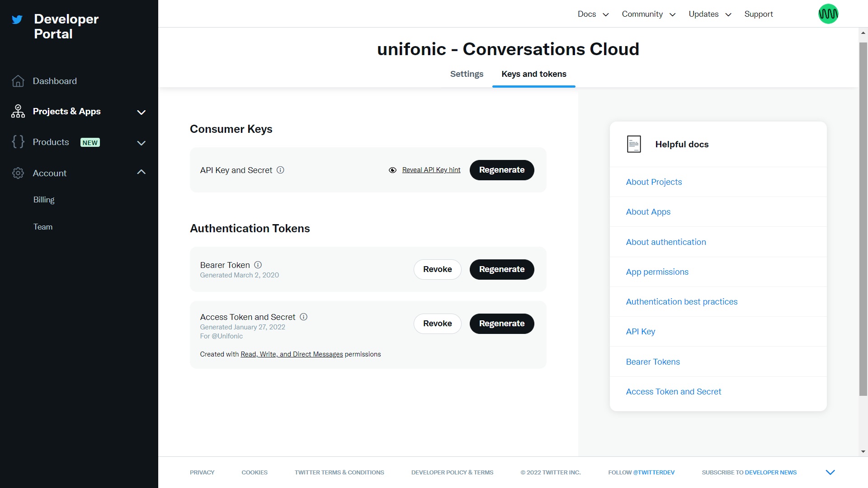Collapse the Account section chevron

click(x=141, y=172)
